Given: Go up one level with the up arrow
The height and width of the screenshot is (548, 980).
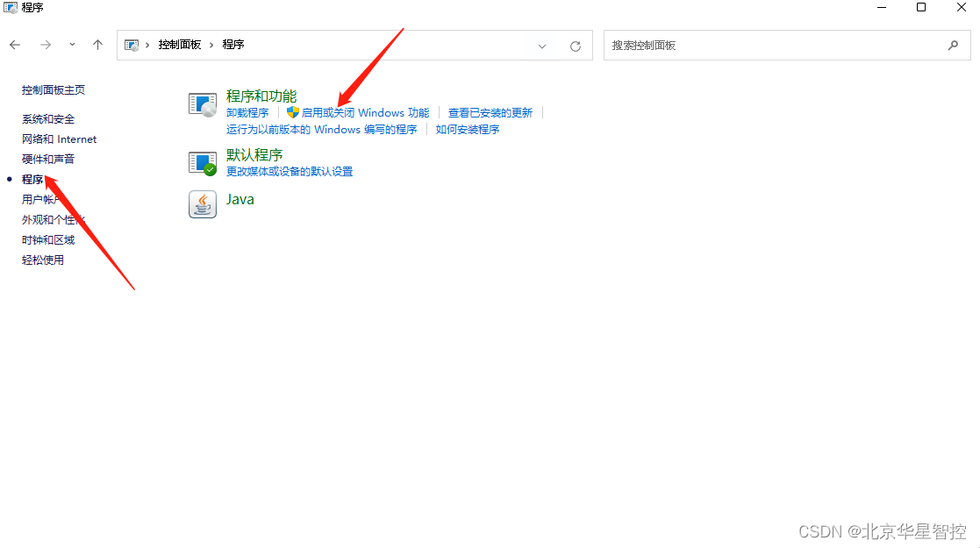Looking at the screenshot, I should click(x=97, y=45).
